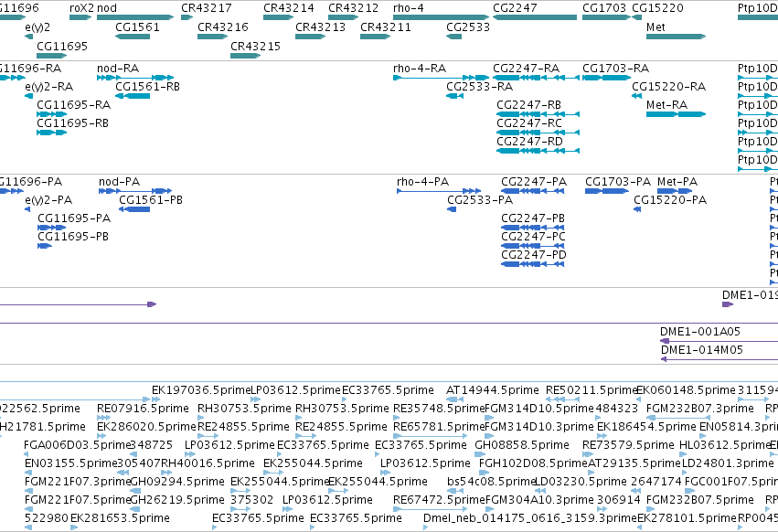This screenshot has width=778, height=532.
Task: Click the EK281653.5prime EST
Action: 74,527
